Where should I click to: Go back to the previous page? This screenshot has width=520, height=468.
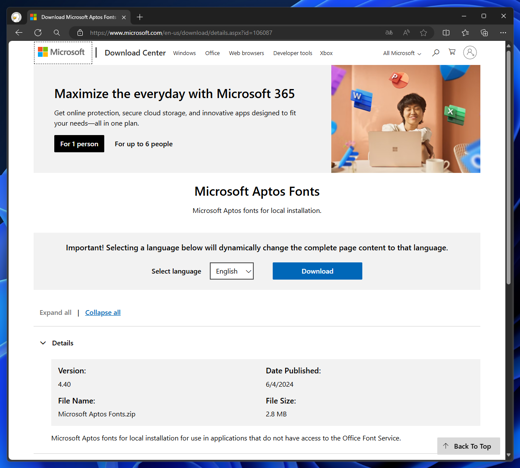(19, 33)
